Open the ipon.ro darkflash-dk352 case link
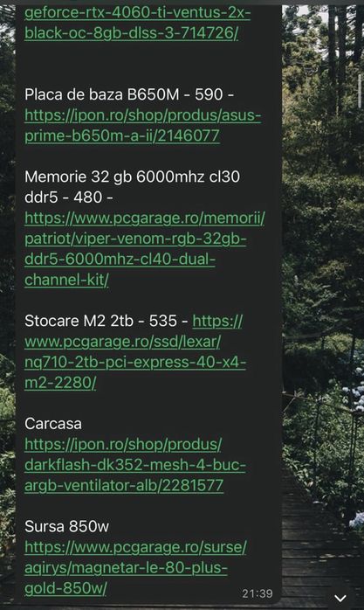Screen dimensions: 364x610 pos(134,465)
